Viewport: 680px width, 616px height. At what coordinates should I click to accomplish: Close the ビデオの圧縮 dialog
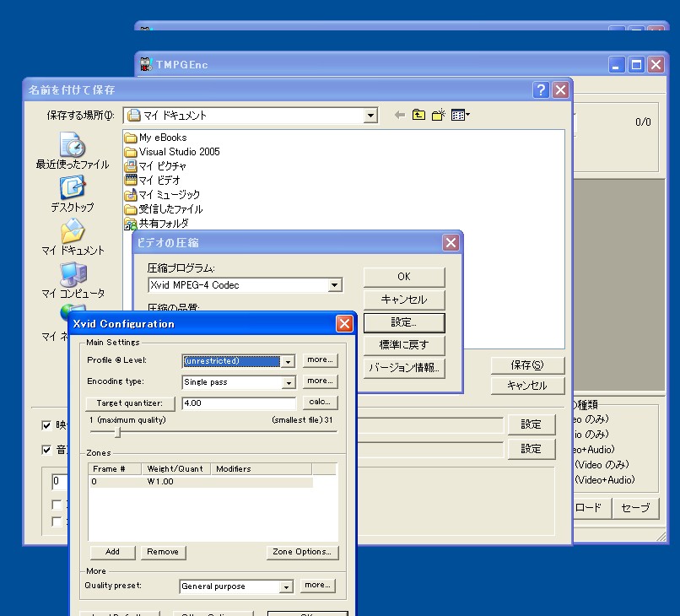[x=451, y=242]
